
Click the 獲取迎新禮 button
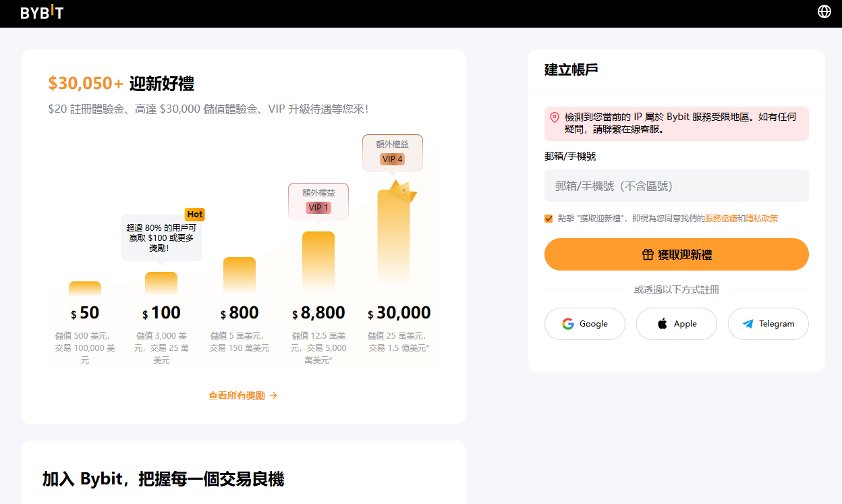click(x=677, y=254)
